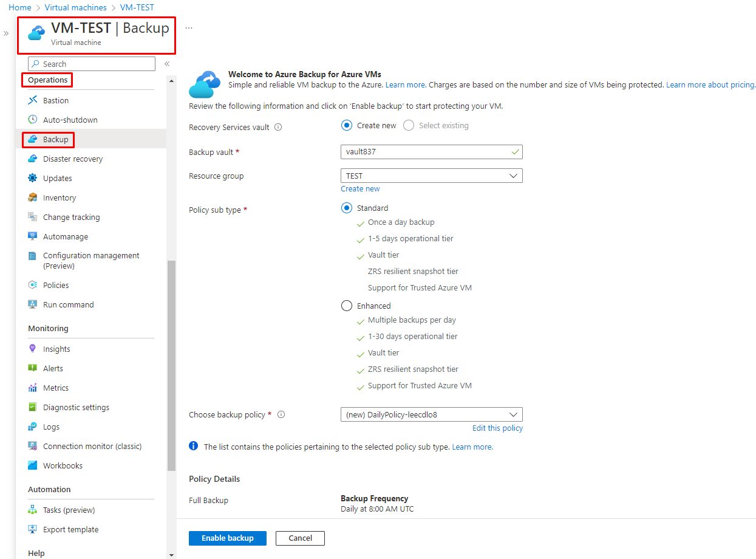
Task: Click the Metrics chart icon
Action: [33, 388]
